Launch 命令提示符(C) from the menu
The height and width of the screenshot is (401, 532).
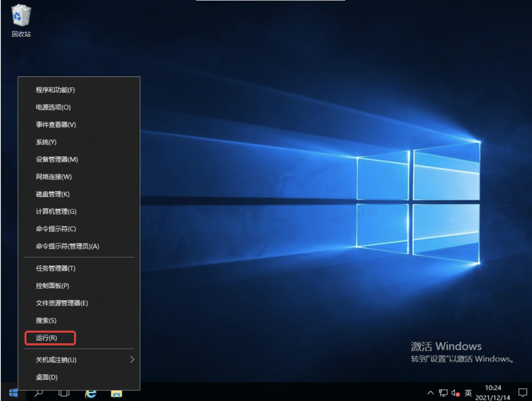point(79,229)
